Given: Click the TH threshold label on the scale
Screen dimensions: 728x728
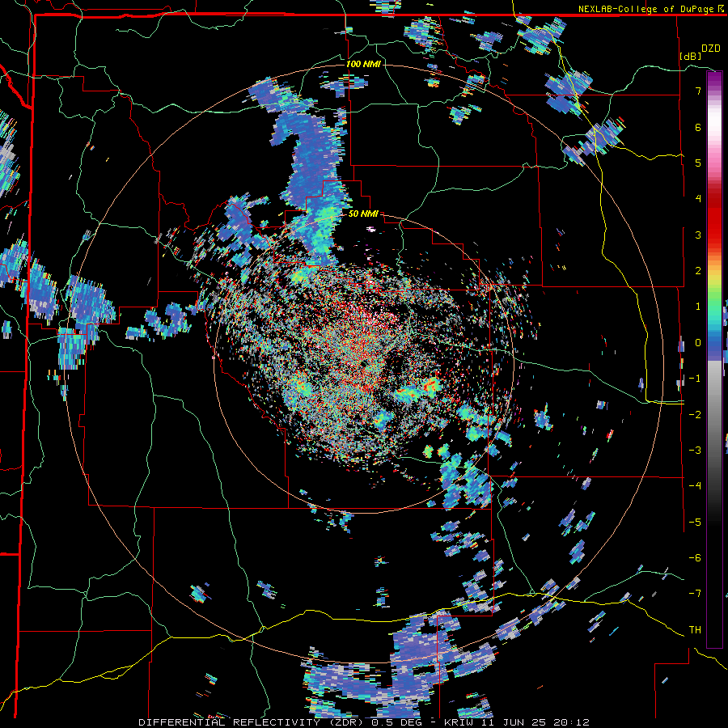Looking at the screenshot, I should (x=695, y=630).
